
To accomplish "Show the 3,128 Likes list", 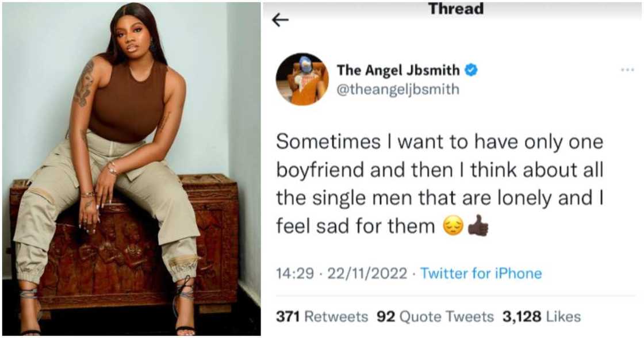I will coord(541,316).
